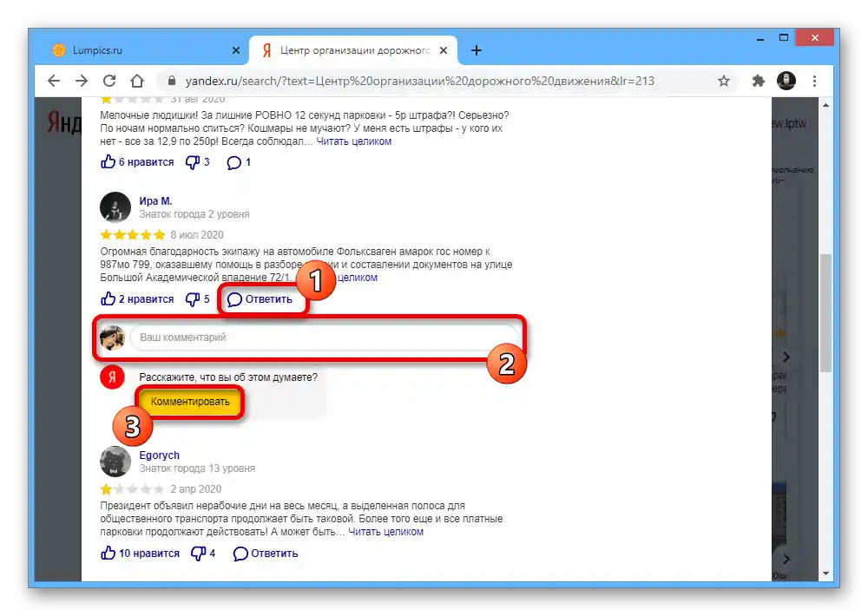This screenshot has height=616, width=868.
Task: Click your own avatar beside comment field
Action: pyautogui.click(x=112, y=337)
